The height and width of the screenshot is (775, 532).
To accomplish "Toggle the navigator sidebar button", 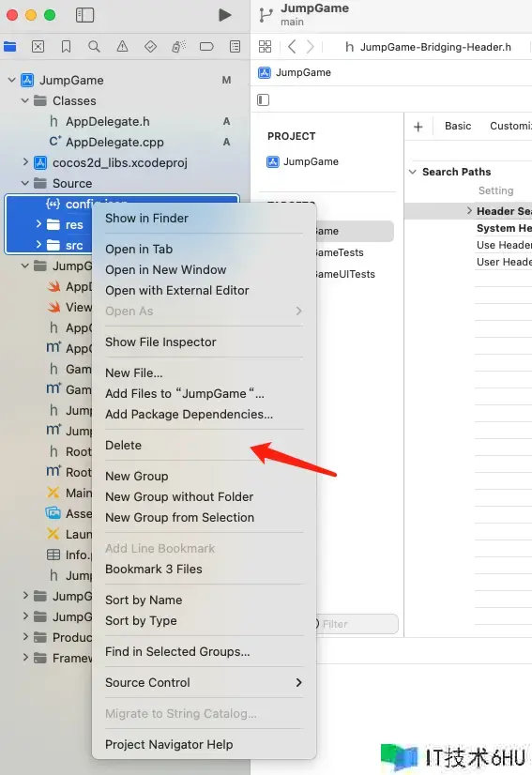I will click(84, 15).
